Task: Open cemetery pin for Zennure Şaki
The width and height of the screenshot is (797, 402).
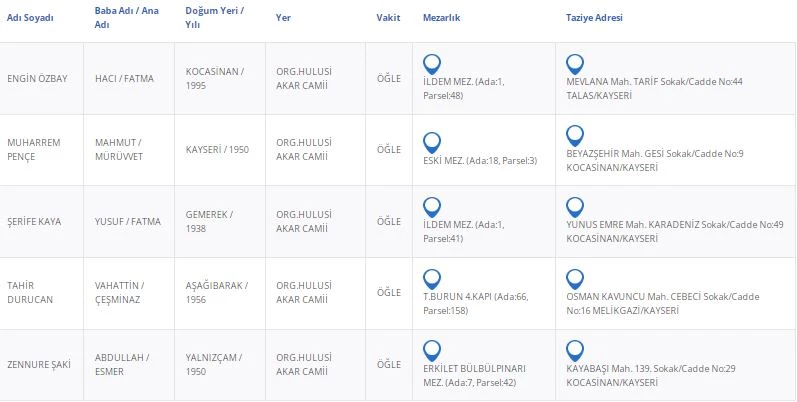Action: pos(432,351)
